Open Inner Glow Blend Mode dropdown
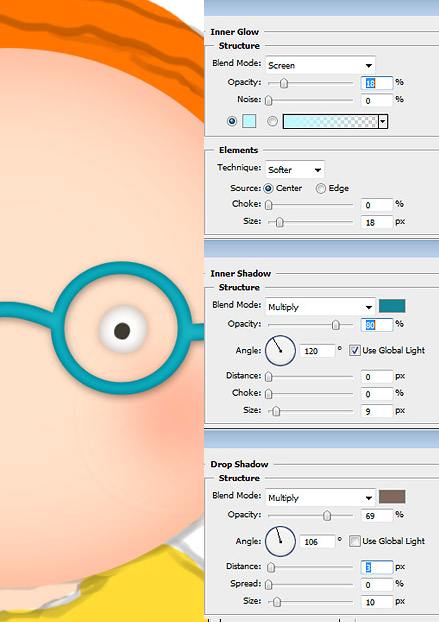439x622 pixels. tap(320, 65)
